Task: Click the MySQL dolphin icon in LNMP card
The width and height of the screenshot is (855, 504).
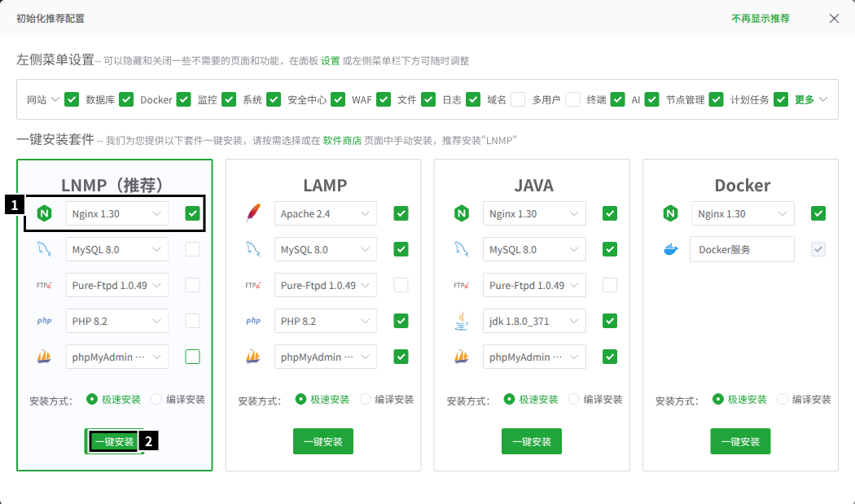Action: pyautogui.click(x=44, y=249)
